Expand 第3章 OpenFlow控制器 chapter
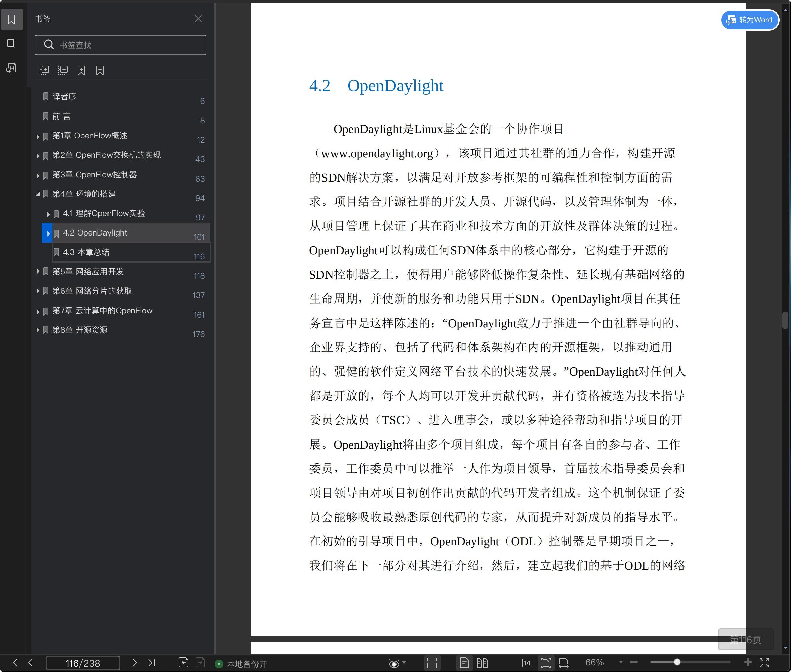 tap(38, 175)
